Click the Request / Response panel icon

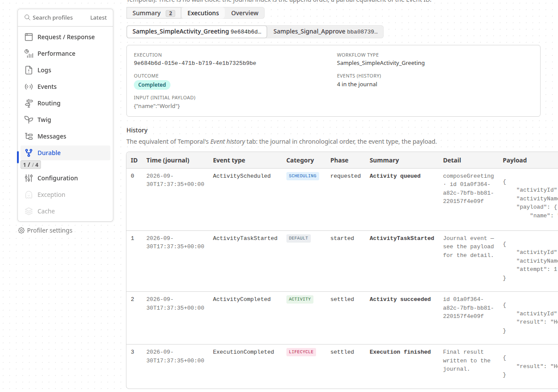(29, 37)
